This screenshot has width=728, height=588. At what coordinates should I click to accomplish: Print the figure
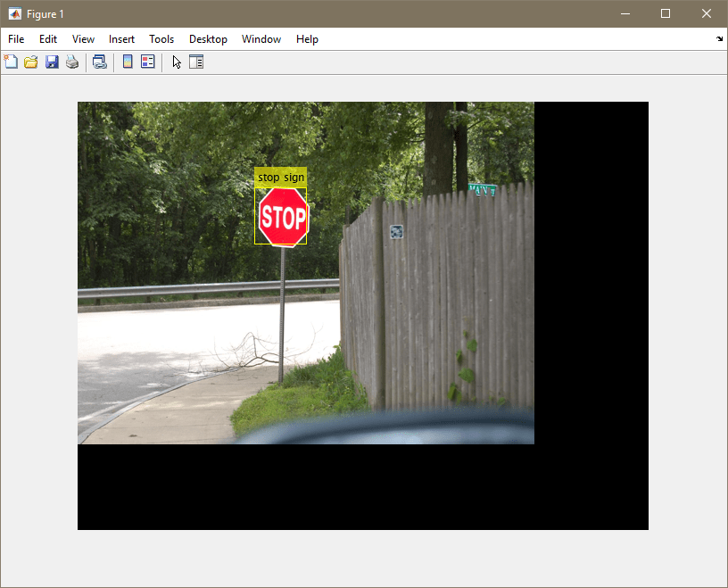pyautogui.click(x=71, y=62)
